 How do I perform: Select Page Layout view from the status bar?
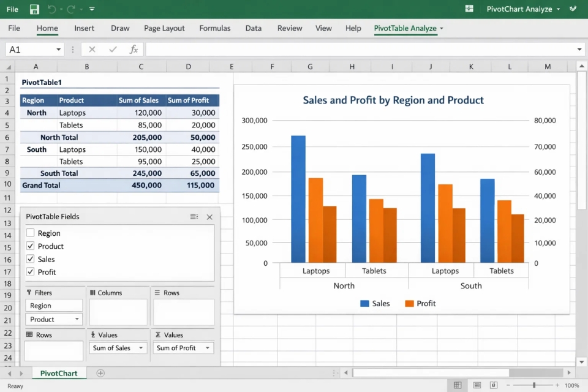tap(477, 384)
